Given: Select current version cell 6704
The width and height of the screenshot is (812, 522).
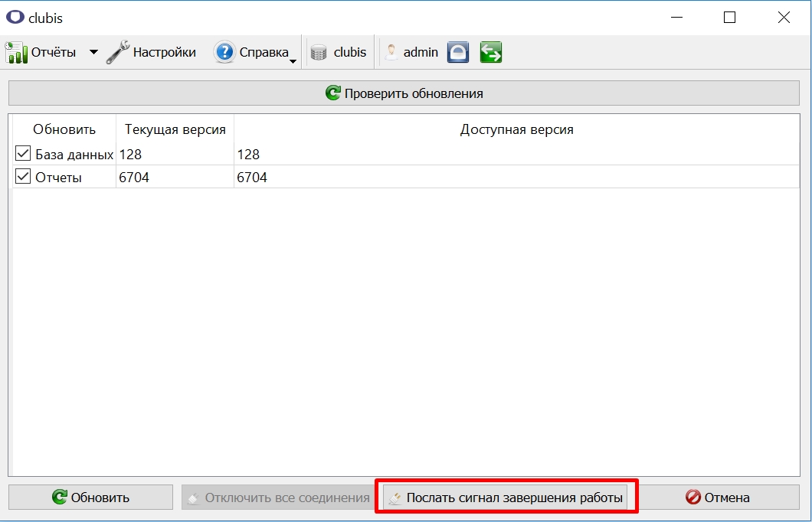Looking at the screenshot, I should click(x=175, y=178).
